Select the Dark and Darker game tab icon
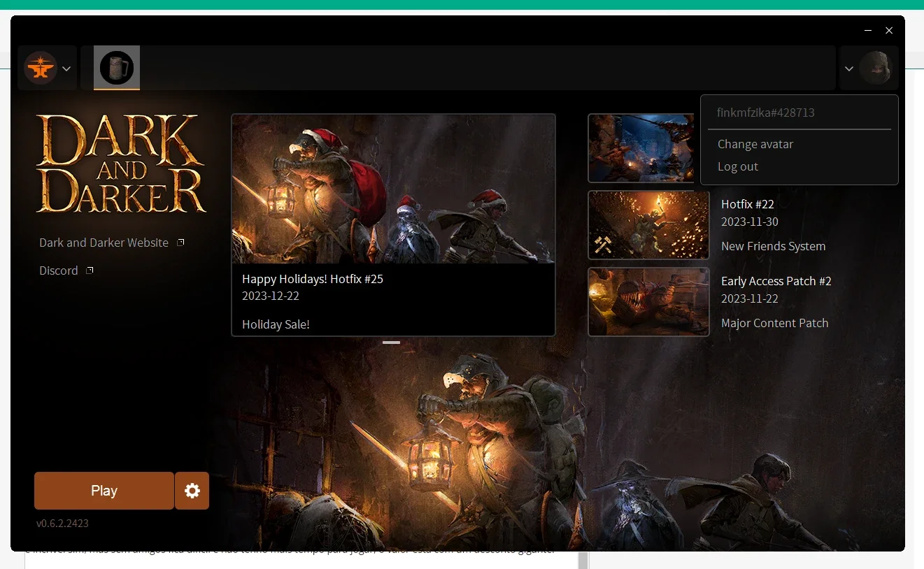This screenshot has width=924, height=569. [117, 68]
